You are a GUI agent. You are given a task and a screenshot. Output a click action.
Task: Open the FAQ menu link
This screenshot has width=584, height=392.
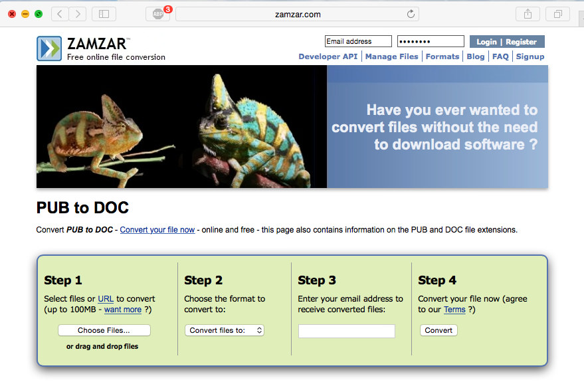[500, 56]
